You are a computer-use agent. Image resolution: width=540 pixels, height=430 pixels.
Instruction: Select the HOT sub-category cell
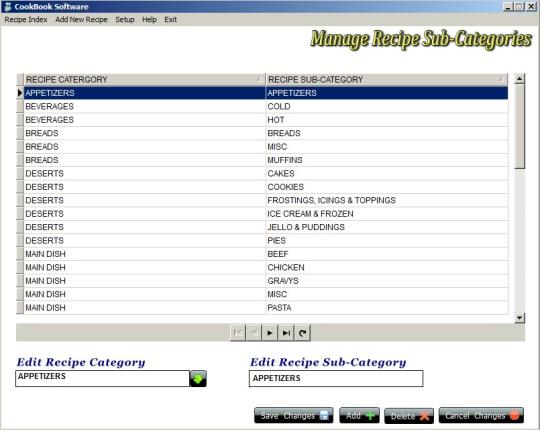point(387,120)
